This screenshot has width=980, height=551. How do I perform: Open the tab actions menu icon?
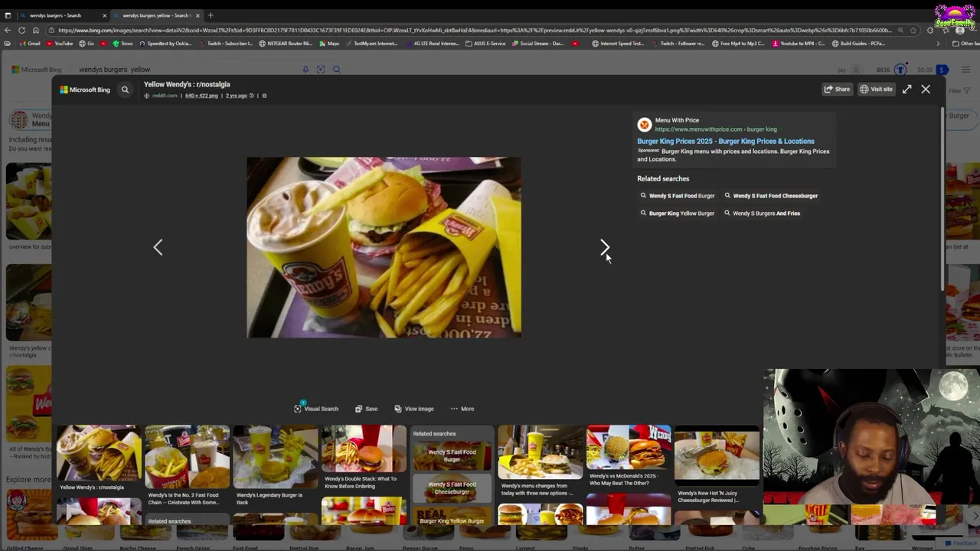pos(8,15)
